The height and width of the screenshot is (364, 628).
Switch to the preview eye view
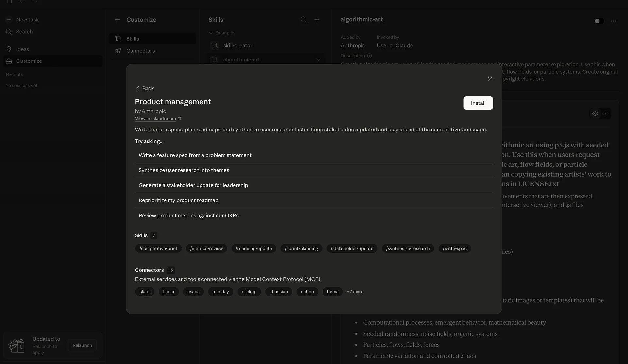(x=595, y=114)
